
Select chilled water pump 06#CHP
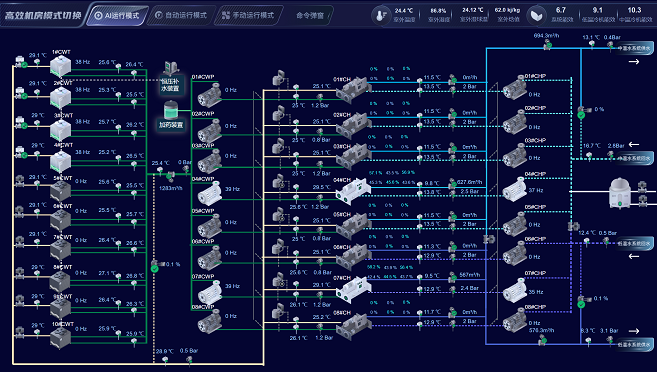(x=515, y=253)
